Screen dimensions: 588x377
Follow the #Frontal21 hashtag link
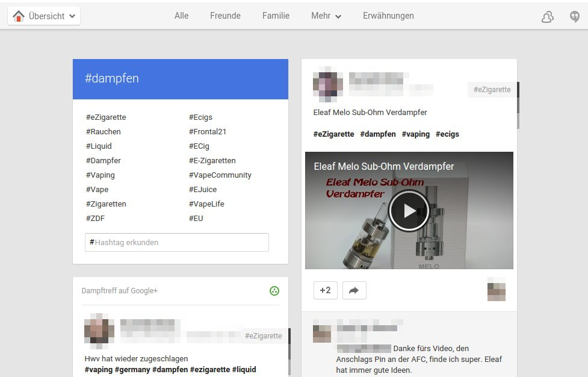point(207,132)
